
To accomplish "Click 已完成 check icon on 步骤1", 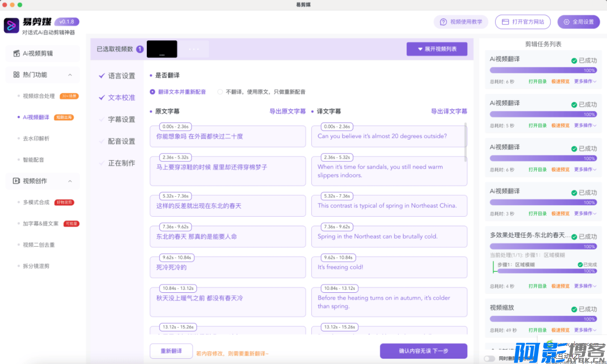I will click(x=580, y=265).
